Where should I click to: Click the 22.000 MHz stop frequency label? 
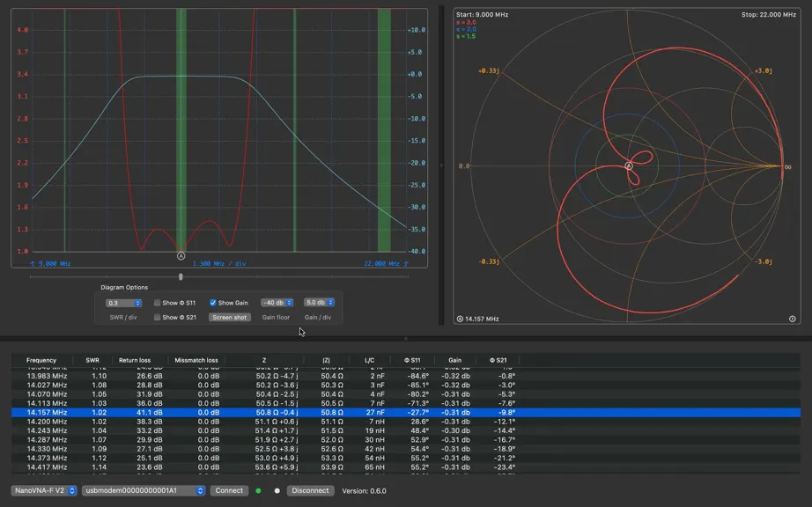(382, 263)
